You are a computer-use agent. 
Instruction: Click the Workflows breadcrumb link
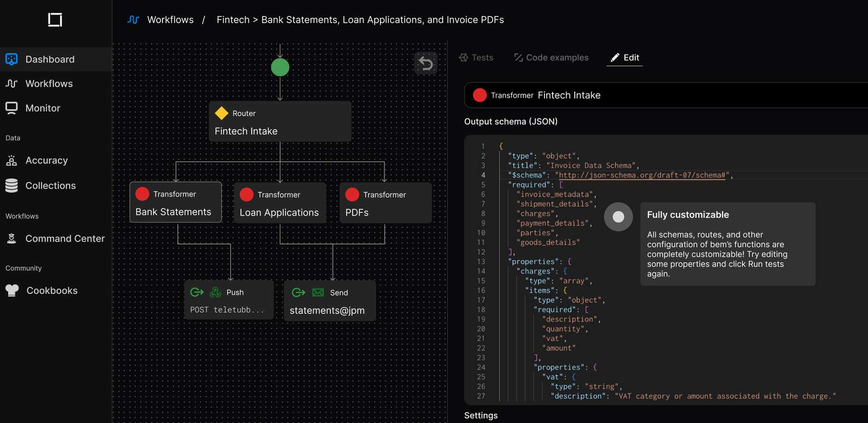click(x=170, y=20)
